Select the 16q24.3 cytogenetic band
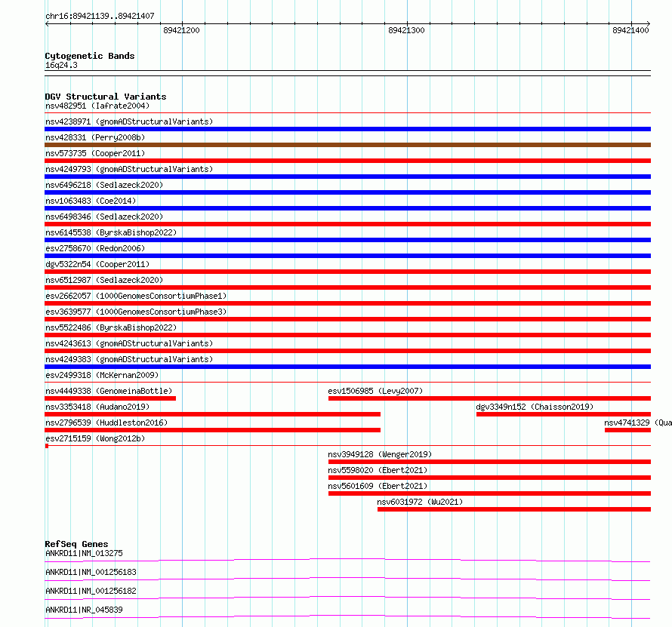This screenshot has height=627, width=672. [x=61, y=65]
